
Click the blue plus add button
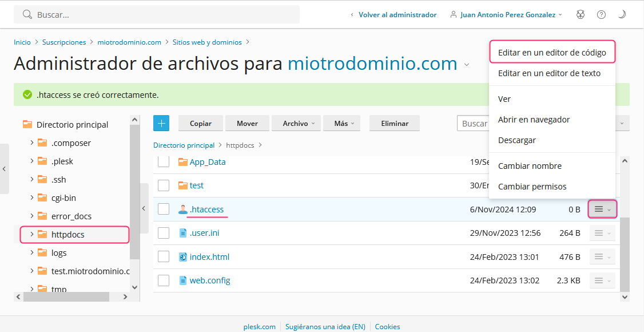161,123
